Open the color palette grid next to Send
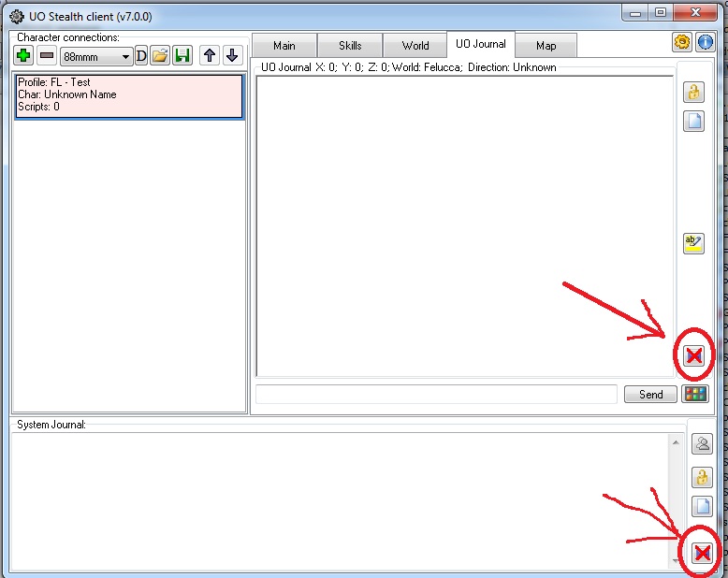This screenshot has height=578, width=728. 694,394
